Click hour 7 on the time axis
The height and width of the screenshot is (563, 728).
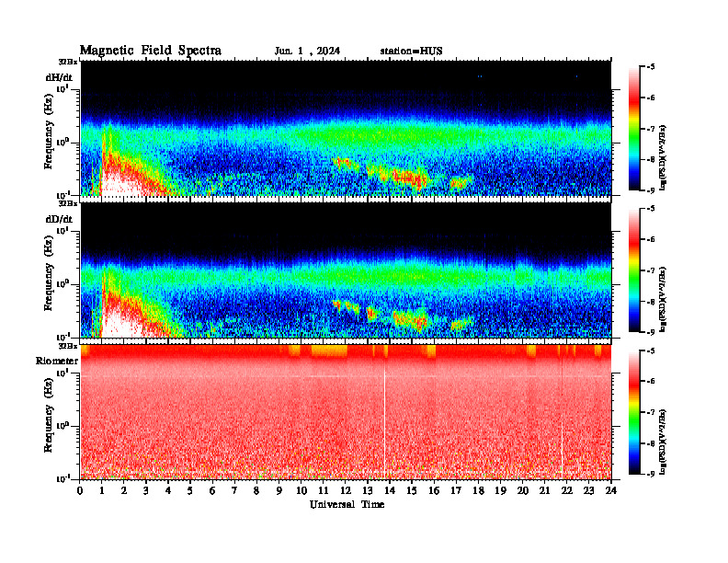click(234, 490)
